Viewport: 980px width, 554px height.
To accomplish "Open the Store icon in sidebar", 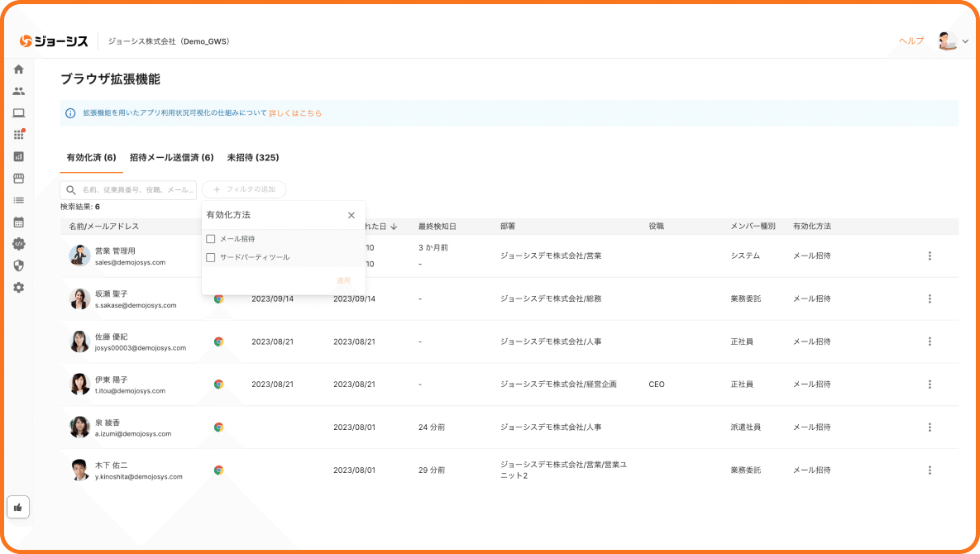I will (19, 179).
